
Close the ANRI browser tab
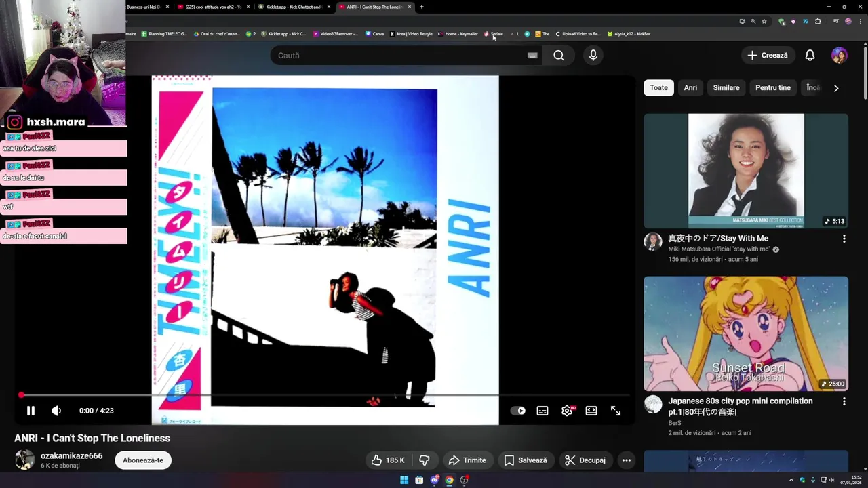pyautogui.click(x=410, y=7)
